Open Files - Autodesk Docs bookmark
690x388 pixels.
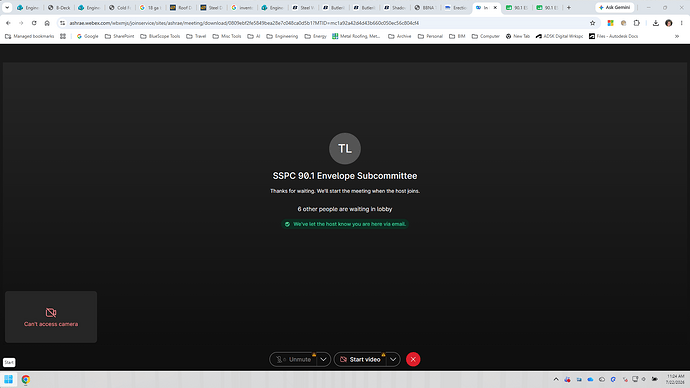click(613, 36)
